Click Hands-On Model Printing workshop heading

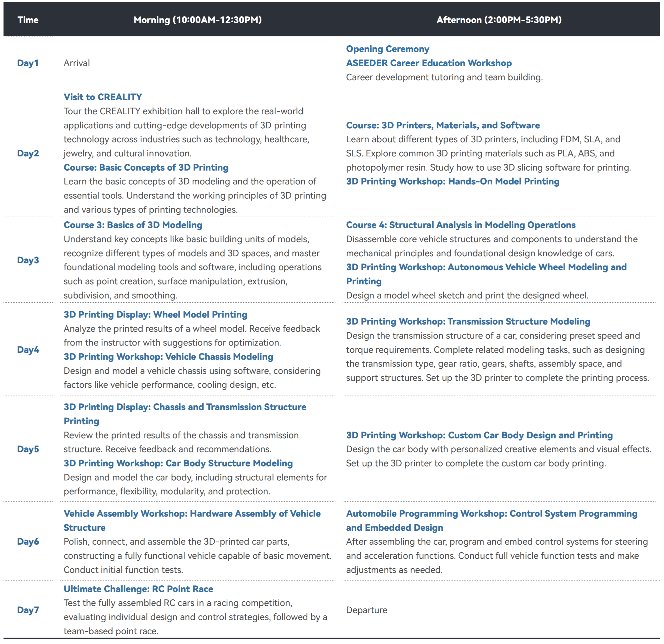point(452,181)
